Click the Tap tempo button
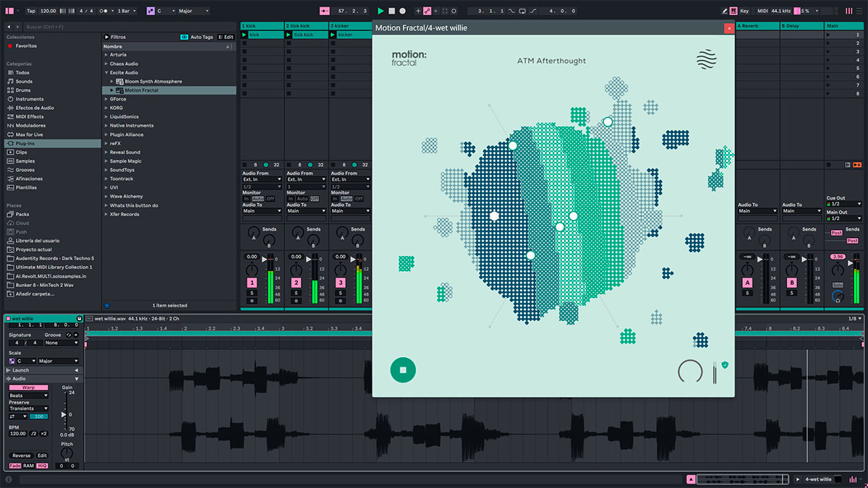 pos(30,11)
